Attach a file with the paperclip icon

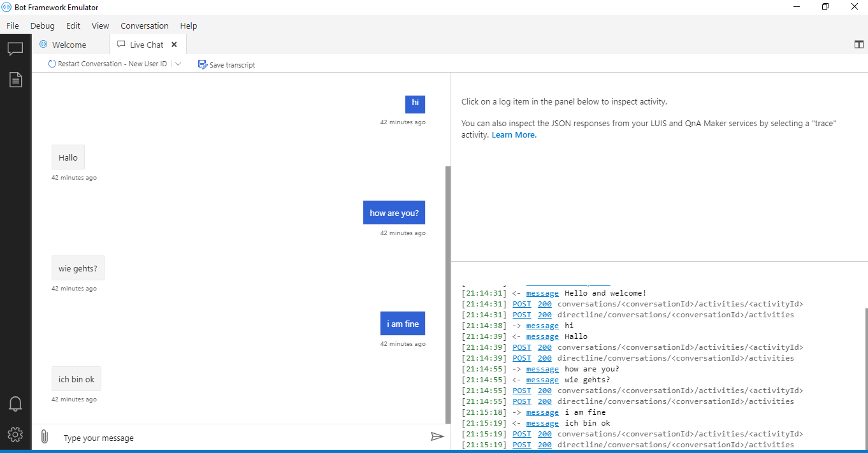(44, 436)
